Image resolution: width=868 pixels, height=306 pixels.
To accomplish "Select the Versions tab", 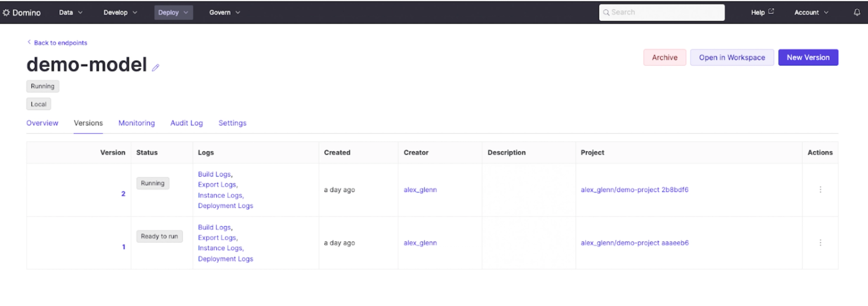I will [88, 123].
